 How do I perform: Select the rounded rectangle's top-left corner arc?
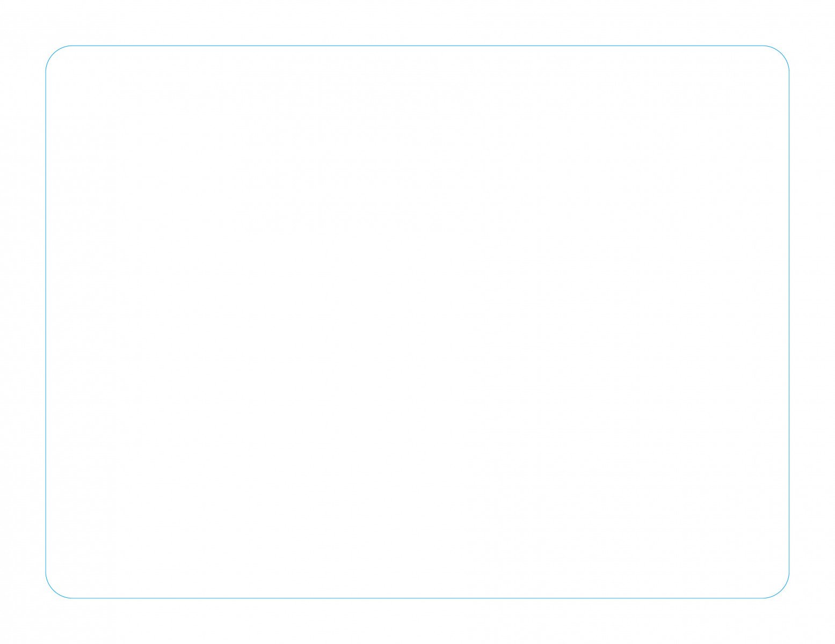[53, 53]
